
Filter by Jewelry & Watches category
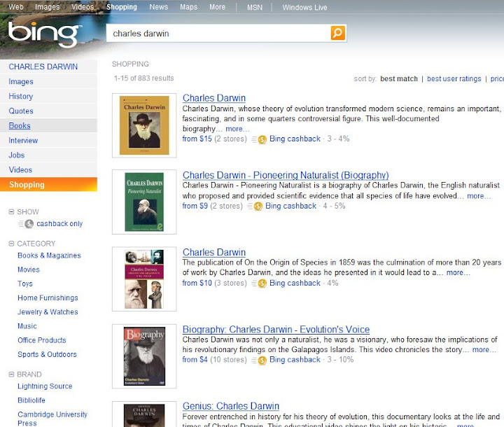48,312
